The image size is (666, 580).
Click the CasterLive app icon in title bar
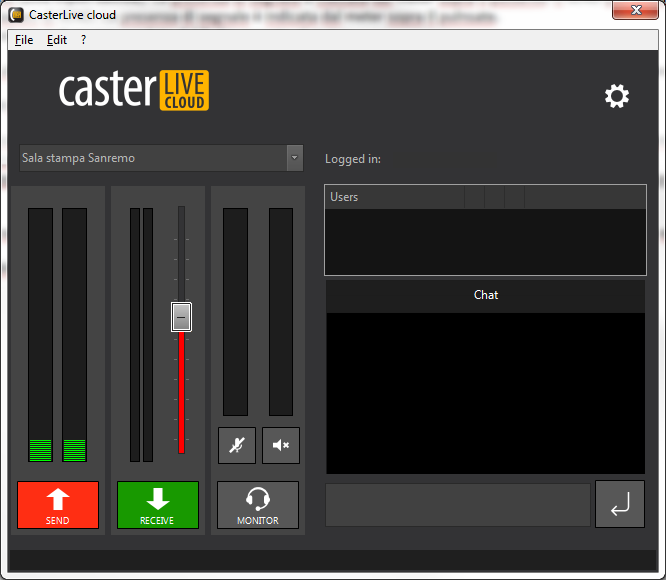[17, 15]
